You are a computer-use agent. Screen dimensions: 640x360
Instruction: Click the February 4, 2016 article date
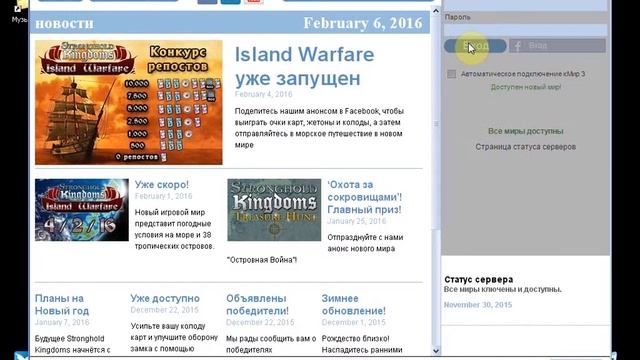(x=263, y=94)
